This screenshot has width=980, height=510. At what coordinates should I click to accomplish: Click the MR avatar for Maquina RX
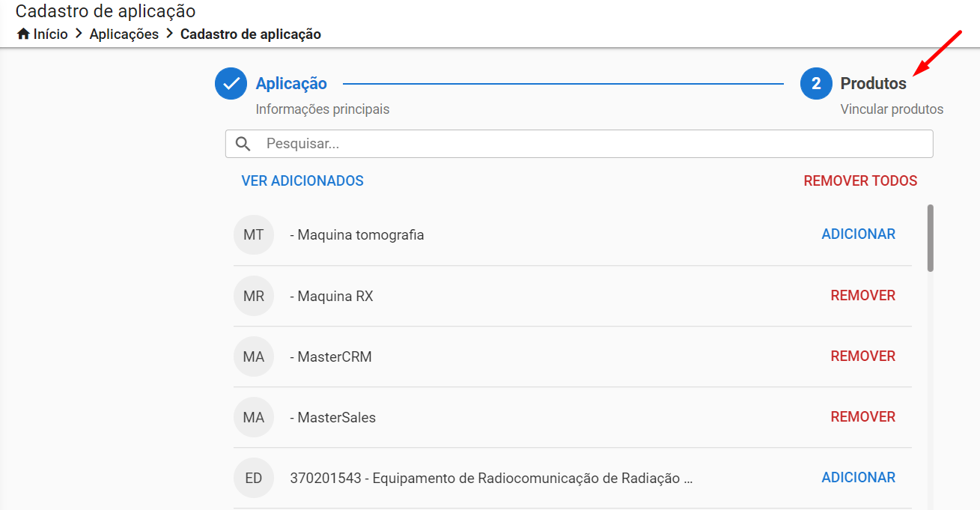[x=254, y=296]
